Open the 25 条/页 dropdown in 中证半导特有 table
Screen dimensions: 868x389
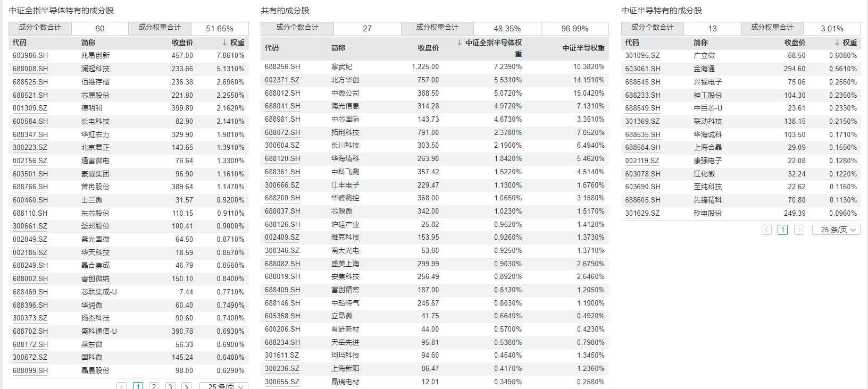[836, 230]
